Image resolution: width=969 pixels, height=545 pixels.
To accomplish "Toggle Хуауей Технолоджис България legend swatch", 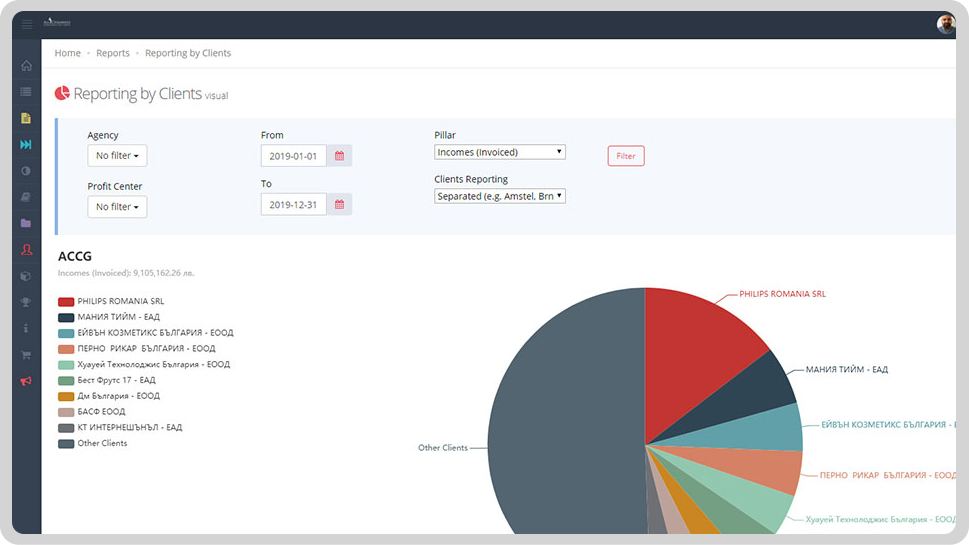I will (x=66, y=365).
